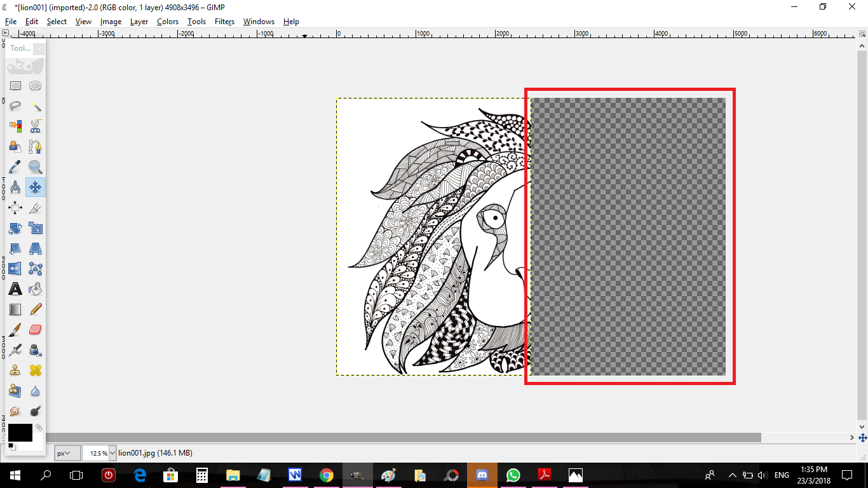Open the Filters menu
The width and height of the screenshot is (868, 488).
(x=224, y=21)
